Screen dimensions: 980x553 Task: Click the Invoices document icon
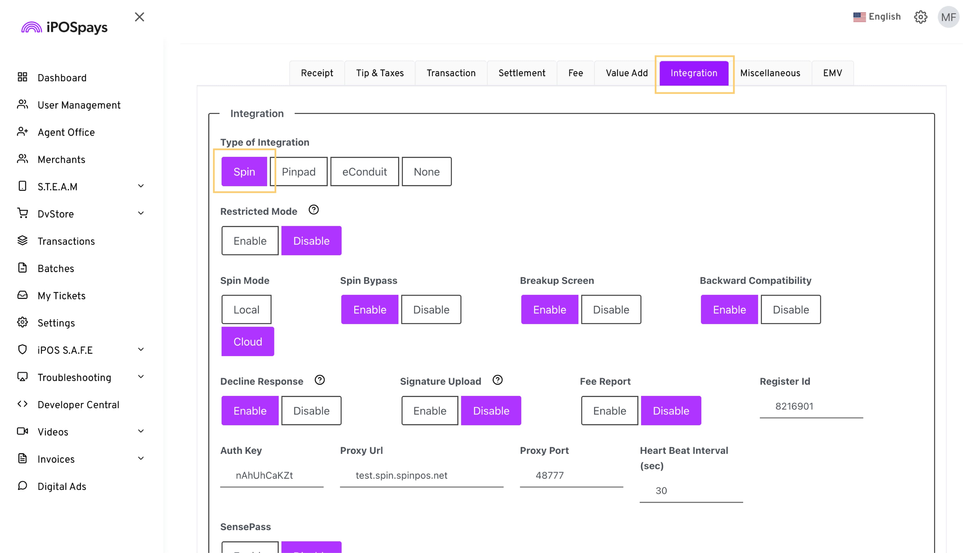[x=22, y=458]
